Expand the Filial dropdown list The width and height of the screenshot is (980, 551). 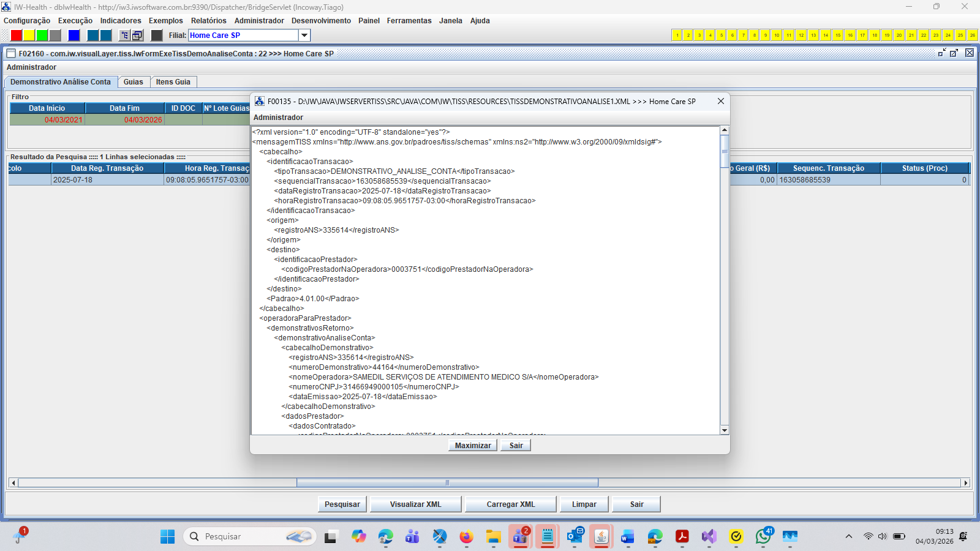304,36
